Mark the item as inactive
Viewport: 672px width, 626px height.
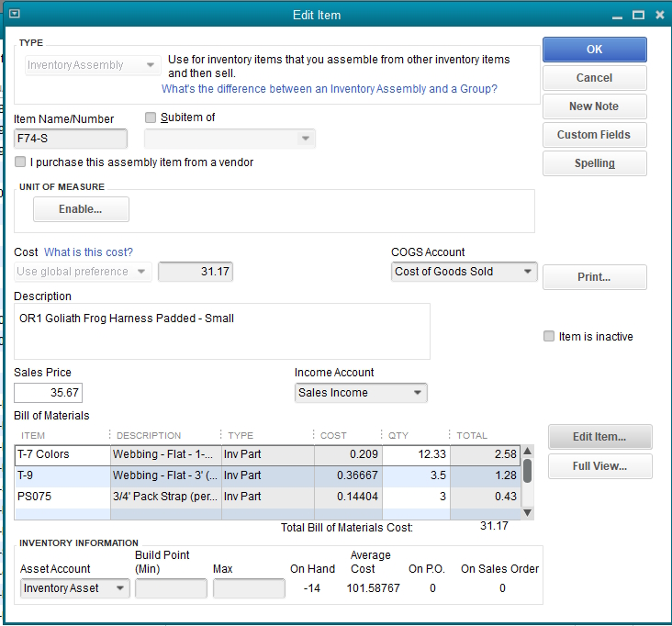(x=549, y=337)
